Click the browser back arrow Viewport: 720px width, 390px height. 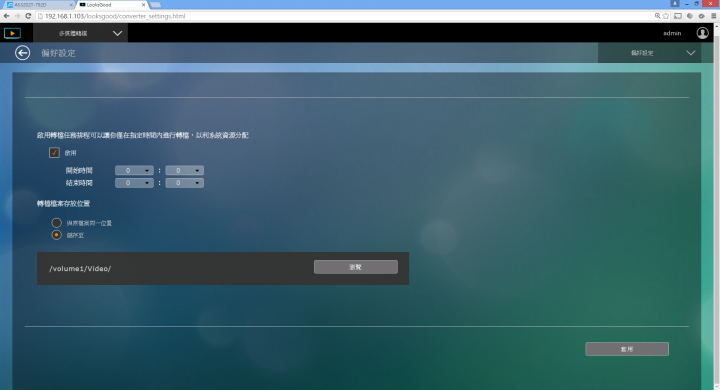(6, 16)
